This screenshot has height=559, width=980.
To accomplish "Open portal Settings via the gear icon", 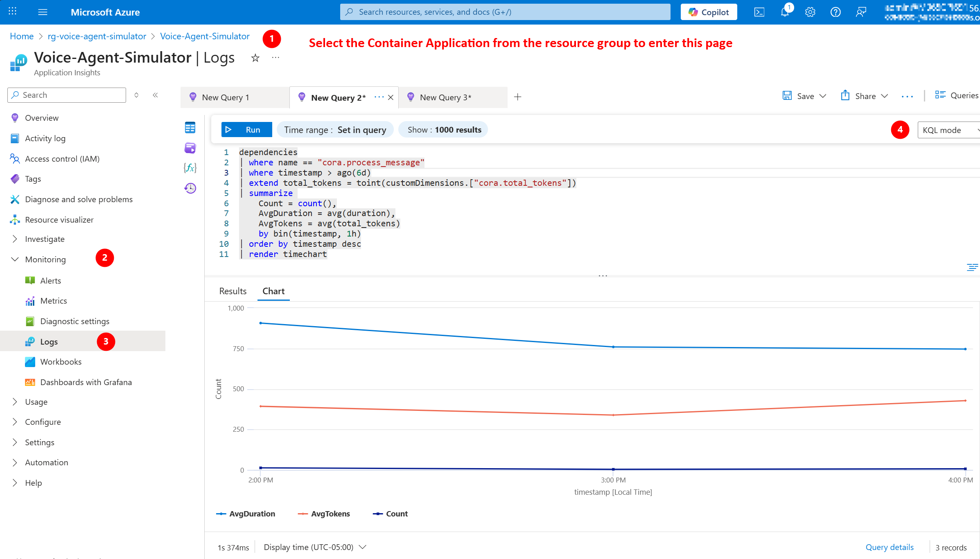I will (x=811, y=12).
